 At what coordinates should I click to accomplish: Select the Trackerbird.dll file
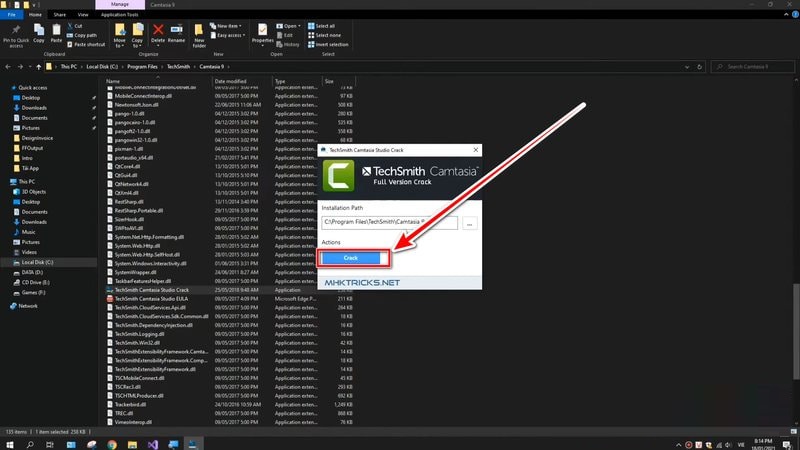[130, 405]
